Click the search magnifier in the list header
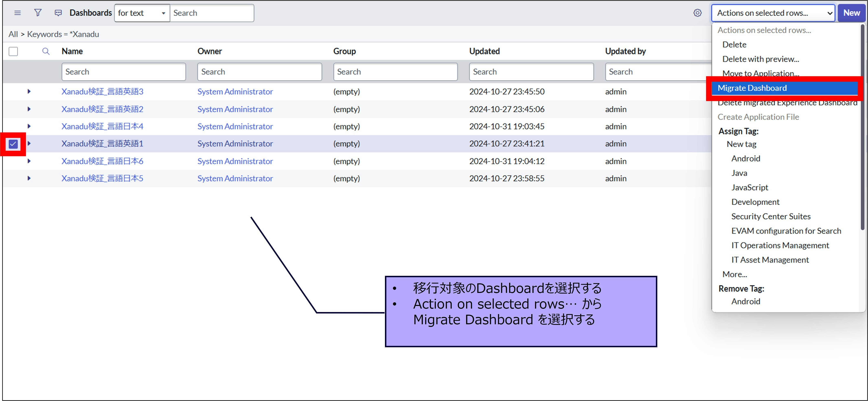868x401 pixels. point(46,51)
